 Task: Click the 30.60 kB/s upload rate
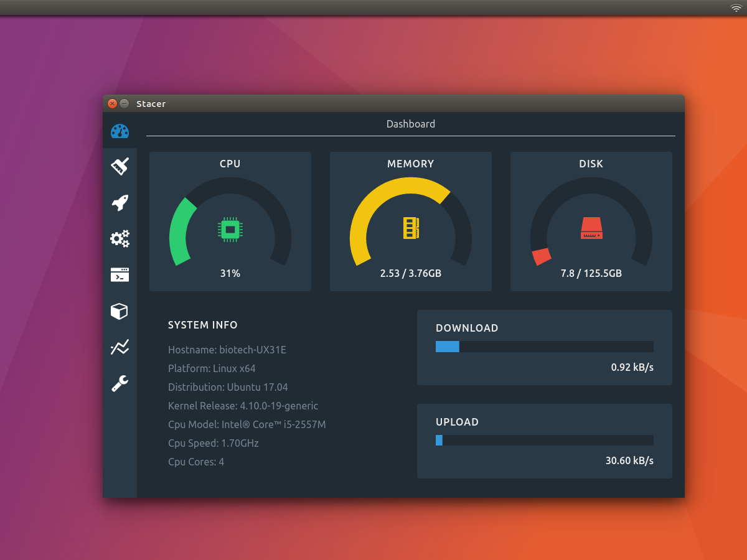click(629, 461)
